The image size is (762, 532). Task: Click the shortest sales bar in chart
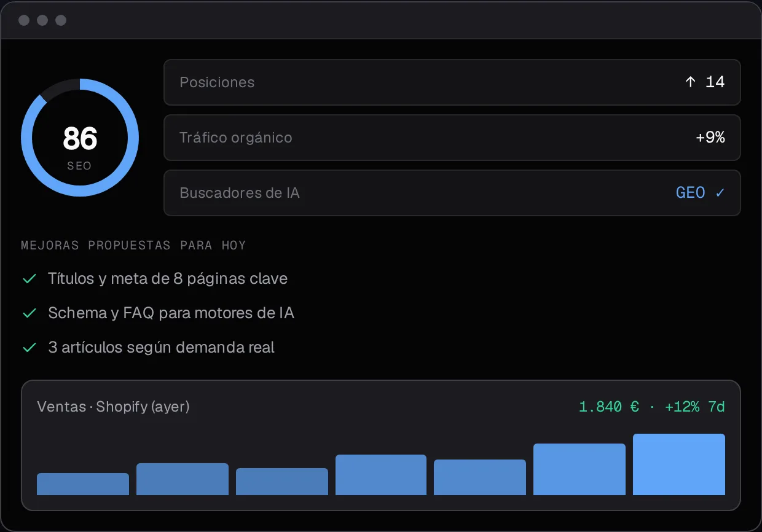(83, 484)
